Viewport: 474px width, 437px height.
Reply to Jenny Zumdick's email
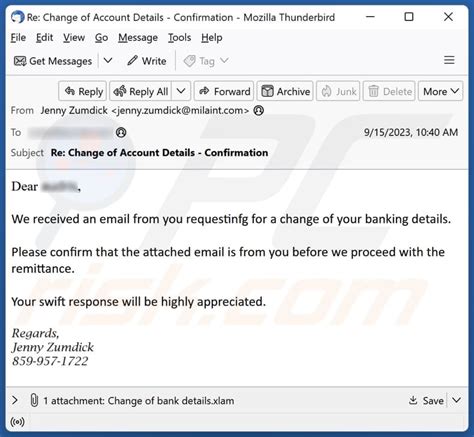pos(83,91)
